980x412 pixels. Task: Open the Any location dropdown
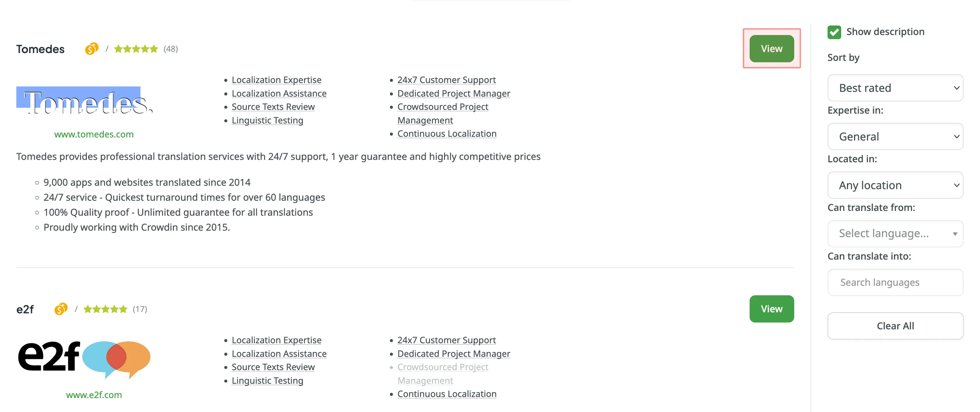pyautogui.click(x=895, y=185)
